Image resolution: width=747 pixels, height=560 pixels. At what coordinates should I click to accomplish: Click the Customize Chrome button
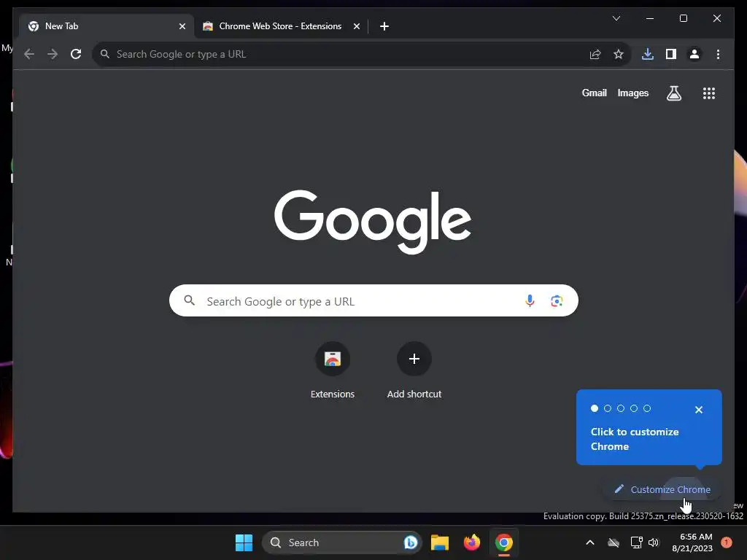click(x=662, y=489)
